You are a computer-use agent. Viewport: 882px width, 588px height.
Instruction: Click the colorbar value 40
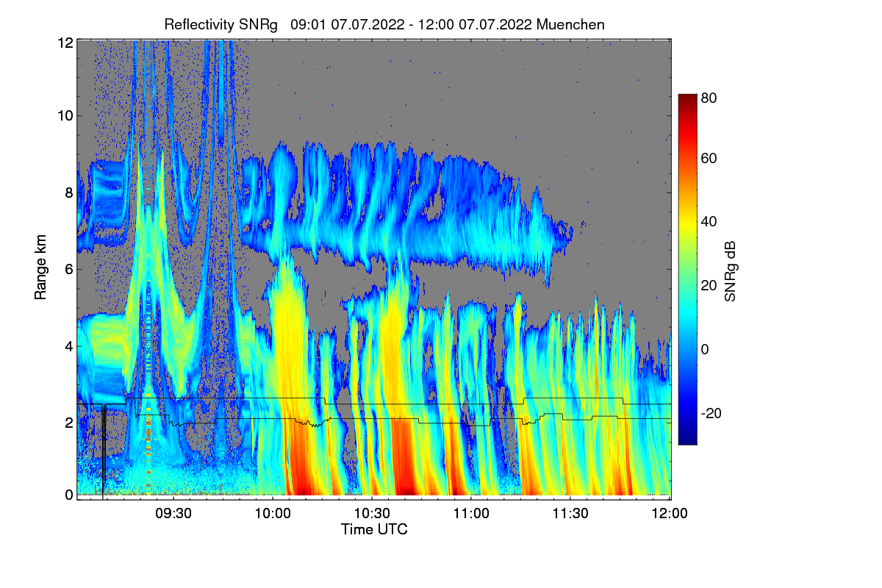point(709,221)
